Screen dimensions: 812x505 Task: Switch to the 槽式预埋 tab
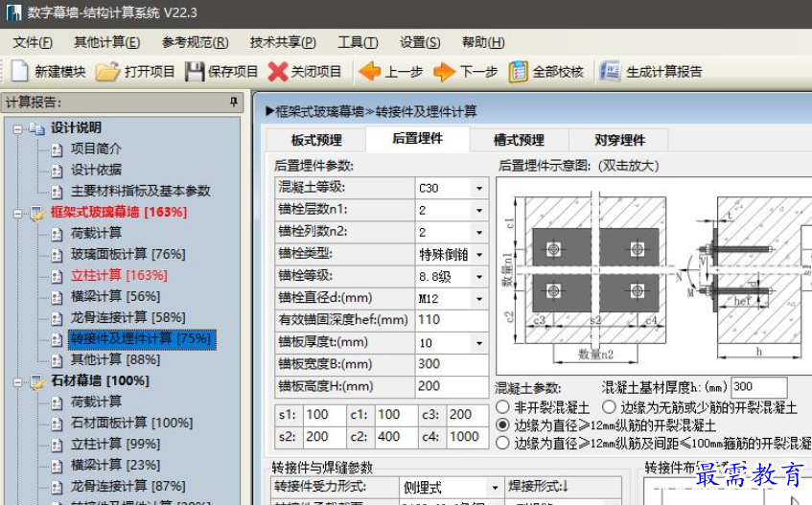pyautogui.click(x=519, y=140)
